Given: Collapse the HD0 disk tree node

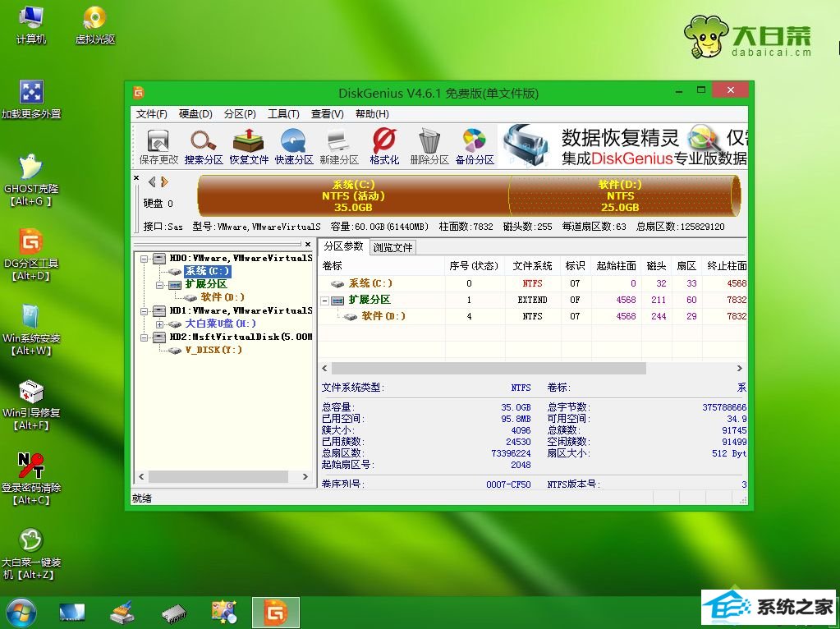Looking at the screenshot, I should (144, 258).
